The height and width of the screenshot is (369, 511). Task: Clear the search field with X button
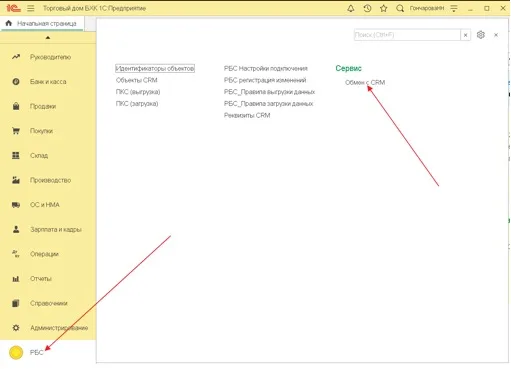(466, 35)
